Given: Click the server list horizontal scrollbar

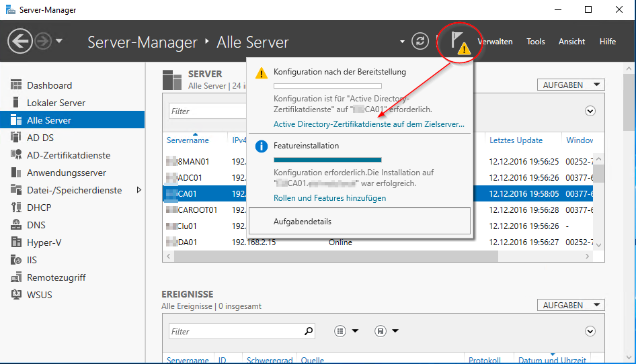Looking at the screenshot, I should 336,256.
